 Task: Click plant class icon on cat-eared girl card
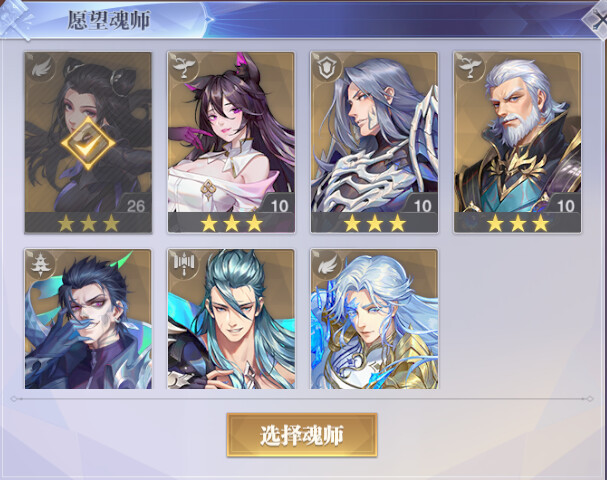[184, 67]
